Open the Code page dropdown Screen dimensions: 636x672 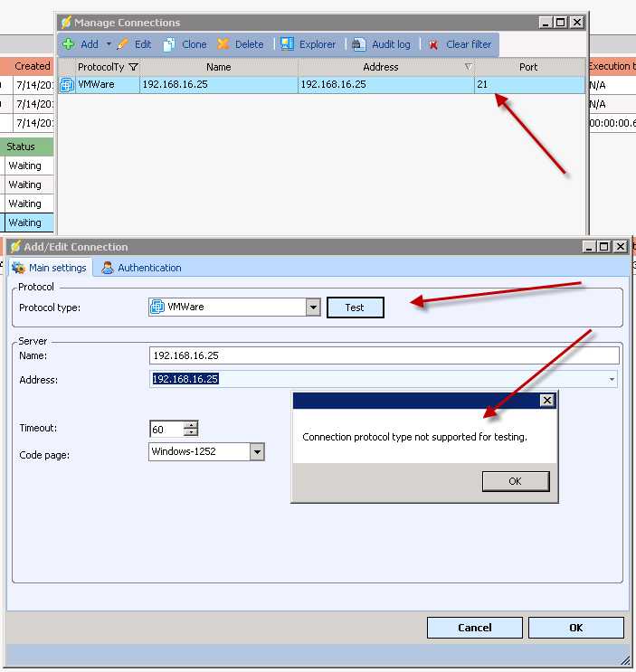point(257,451)
